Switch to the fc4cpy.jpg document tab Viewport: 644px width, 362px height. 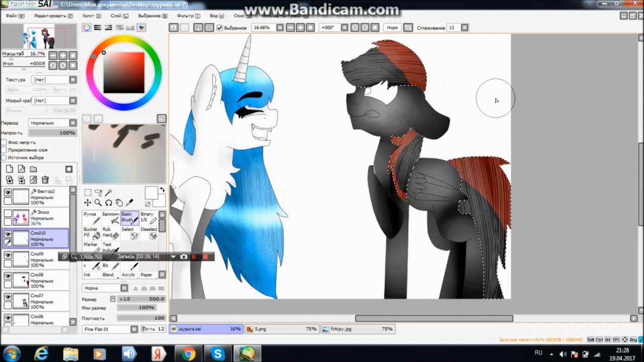[357, 329]
